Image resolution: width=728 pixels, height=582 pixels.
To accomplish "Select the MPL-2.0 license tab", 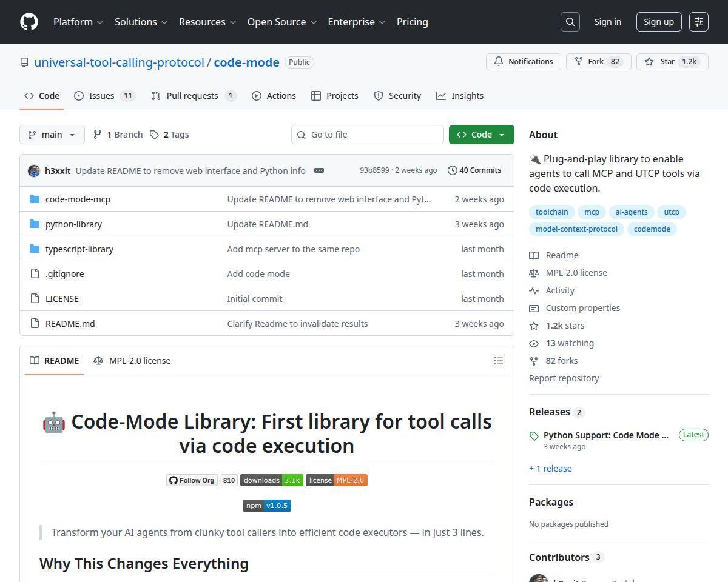I will pyautogui.click(x=132, y=361).
